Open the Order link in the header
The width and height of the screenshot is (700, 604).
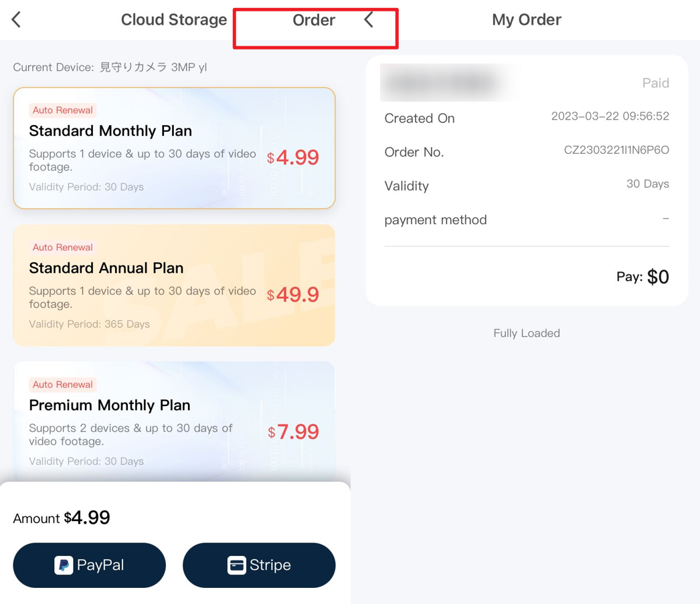point(313,20)
